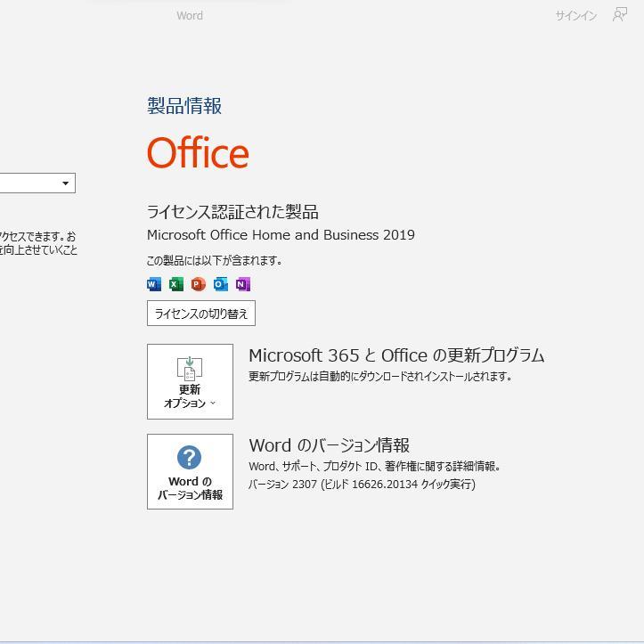
Task: Click text 更新プログラムは自動的にダウンロードされインストールされます。
Action: [380, 376]
